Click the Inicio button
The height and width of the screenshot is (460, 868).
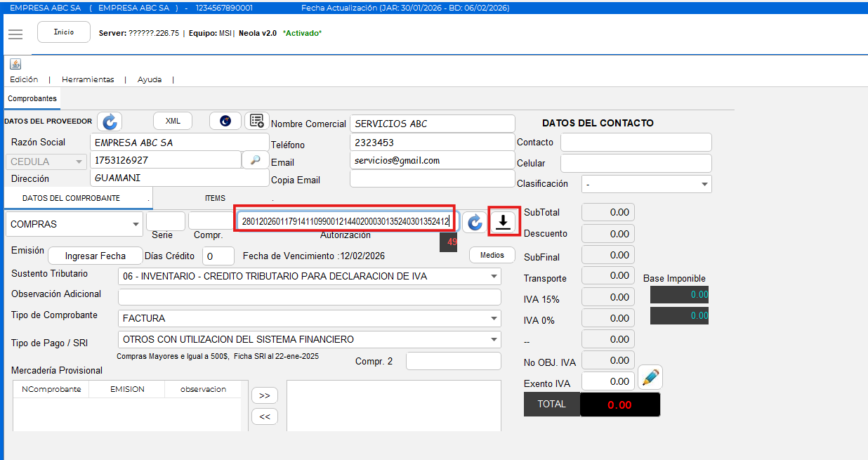click(x=64, y=32)
